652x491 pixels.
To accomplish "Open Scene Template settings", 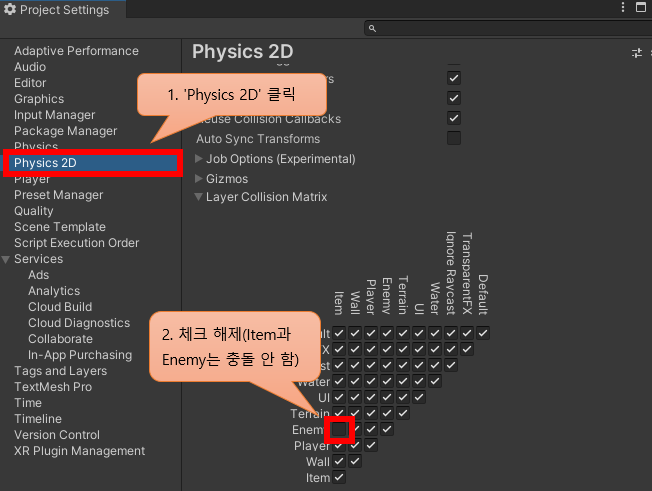I will click(60, 227).
